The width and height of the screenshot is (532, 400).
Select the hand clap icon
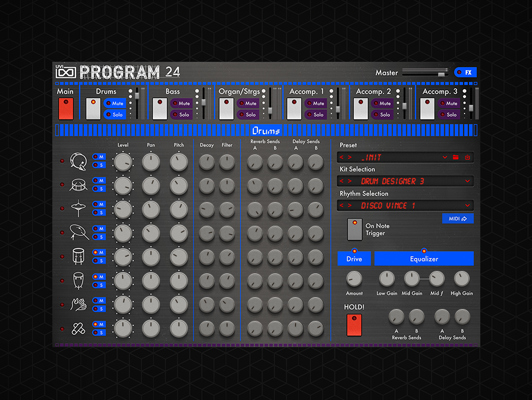(x=78, y=304)
